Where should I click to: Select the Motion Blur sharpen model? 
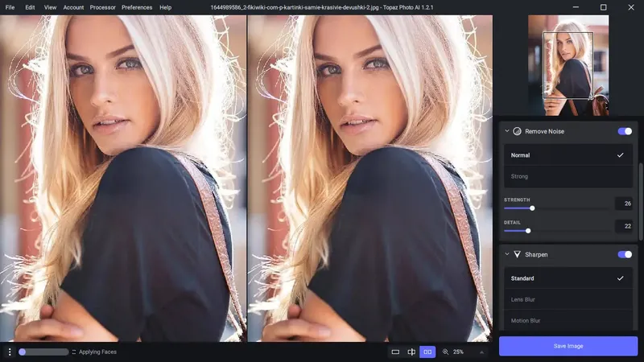pos(568,320)
